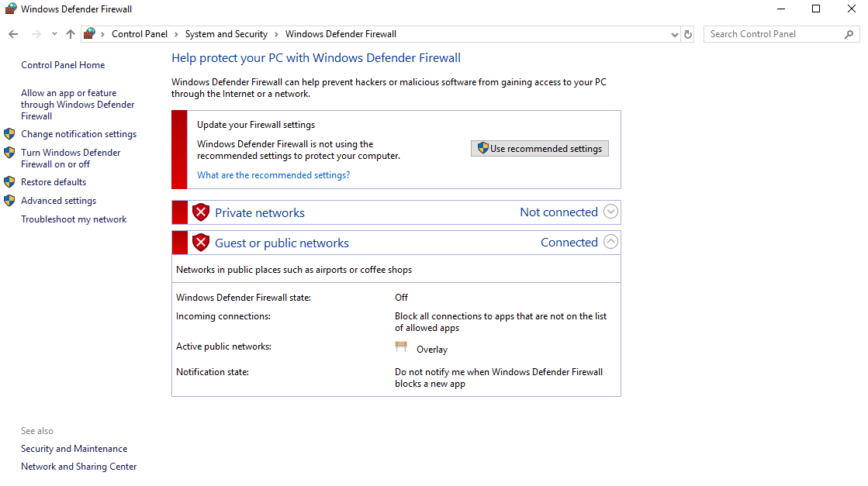Click the search magnifier icon
The width and height of the screenshot is (868, 486).
point(849,34)
